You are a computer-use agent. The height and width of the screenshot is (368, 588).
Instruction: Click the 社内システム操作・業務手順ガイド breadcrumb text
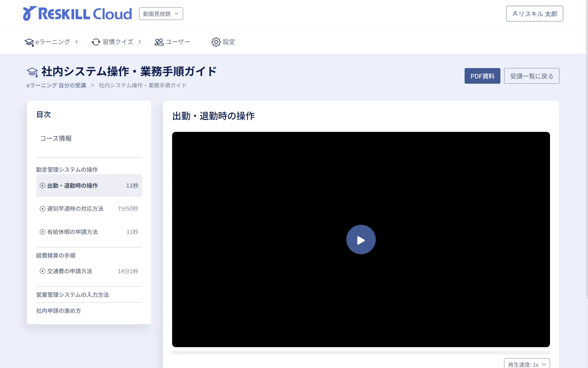click(x=143, y=86)
